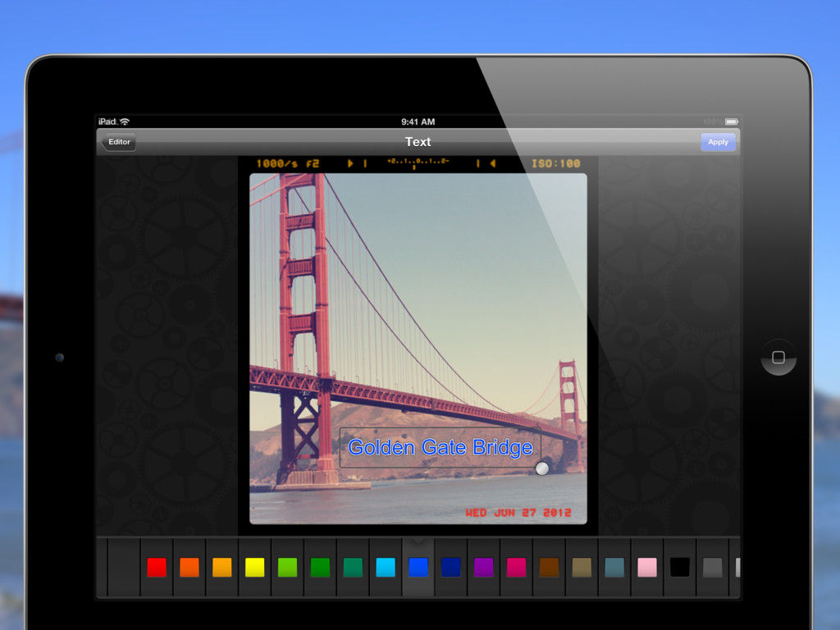Pick the navy blue color swatch
The width and height of the screenshot is (840, 630).
tap(451, 568)
